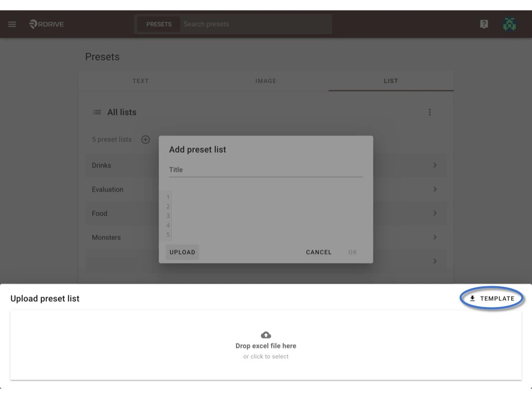This screenshot has height=399, width=532.
Task: Click the download icon on TEMPLATE
Action: 472,298
